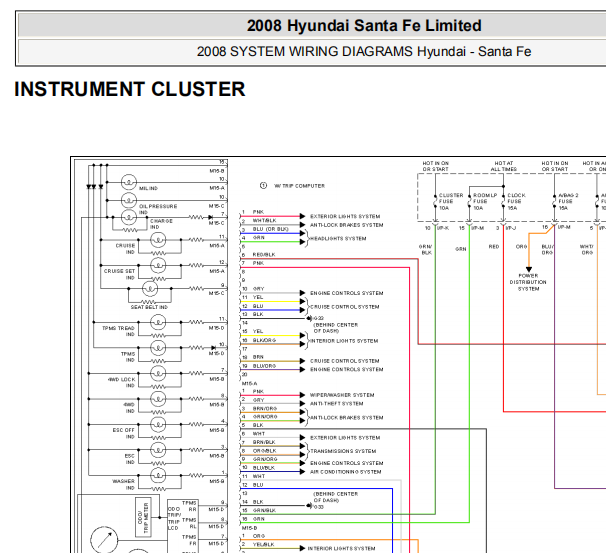This screenshot has height=553, width=606.
Task: Click the arrow above POWER DISTRIBUTION SYSTEM
Action: tap(528, 269)
